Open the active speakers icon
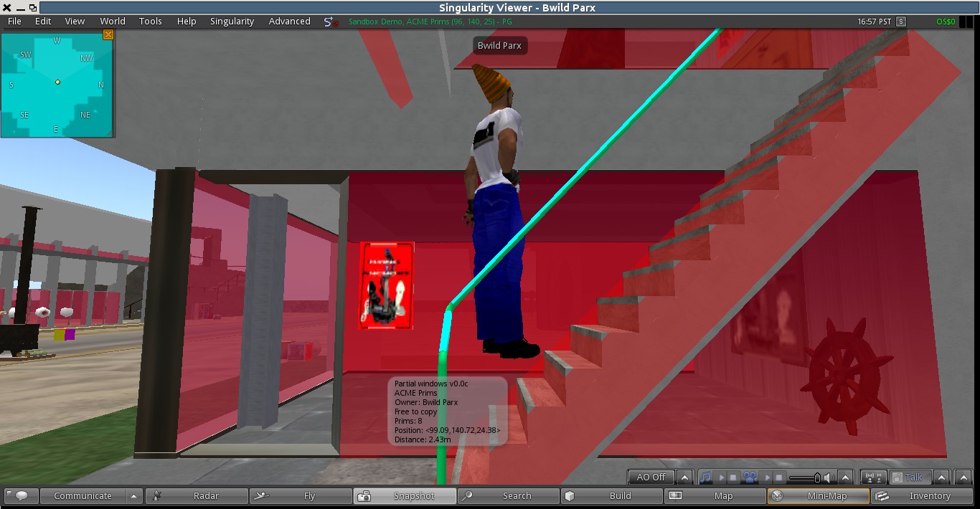Viewport: 980px width, 509px height. [x=873, y=477]
